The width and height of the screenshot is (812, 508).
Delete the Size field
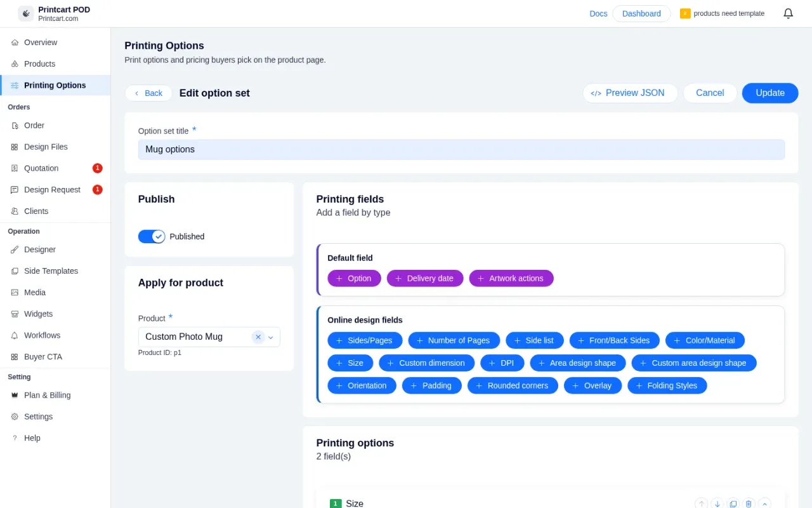(x=749, y=504)
